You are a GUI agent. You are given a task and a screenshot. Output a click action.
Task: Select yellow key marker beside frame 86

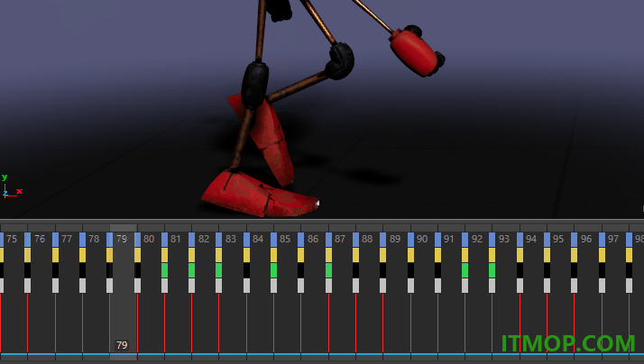[301, 255]
